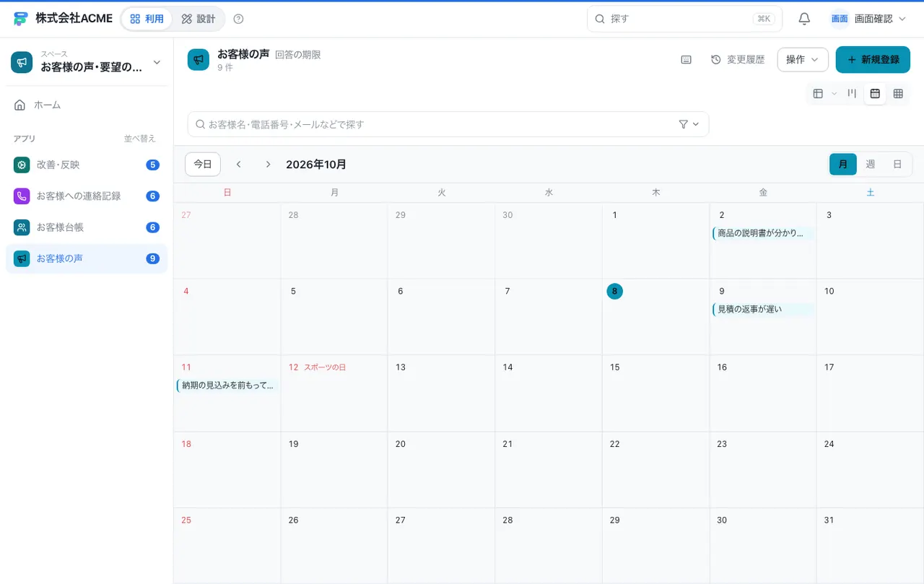Click the 株式会社ACME logo icon
This screenshot has height=584, width=924.
coord(21,19)
